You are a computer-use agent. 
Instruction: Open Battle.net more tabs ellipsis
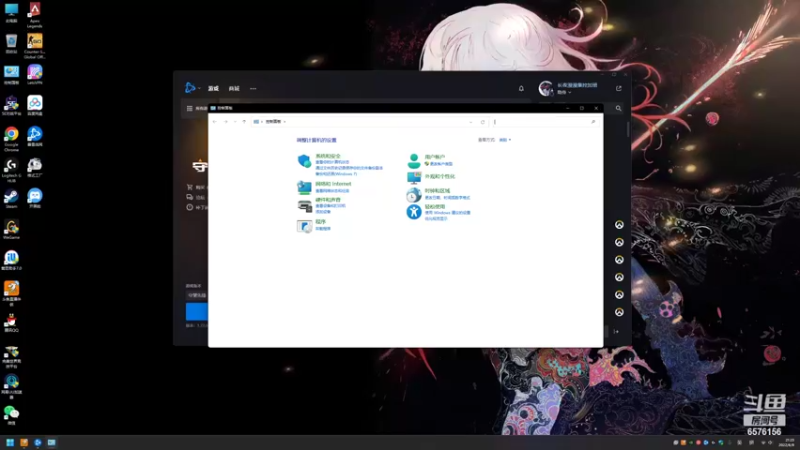click(253, 88)
